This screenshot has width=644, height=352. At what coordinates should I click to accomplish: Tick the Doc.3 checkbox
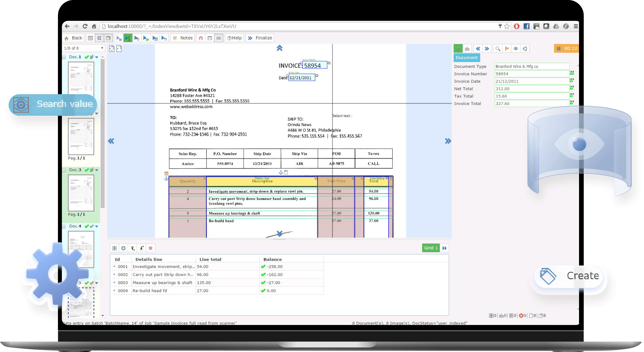64,170
